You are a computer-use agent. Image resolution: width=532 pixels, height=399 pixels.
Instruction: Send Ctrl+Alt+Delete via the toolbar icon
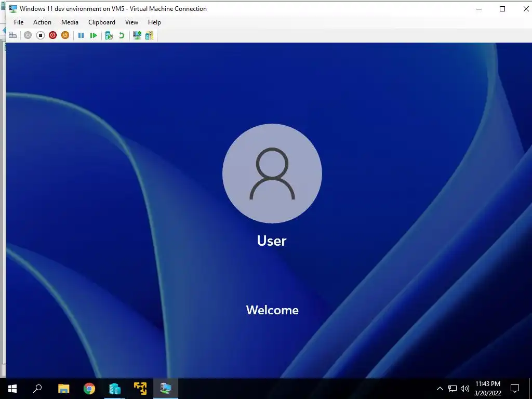pyautogui.click(x=13, y=35)
